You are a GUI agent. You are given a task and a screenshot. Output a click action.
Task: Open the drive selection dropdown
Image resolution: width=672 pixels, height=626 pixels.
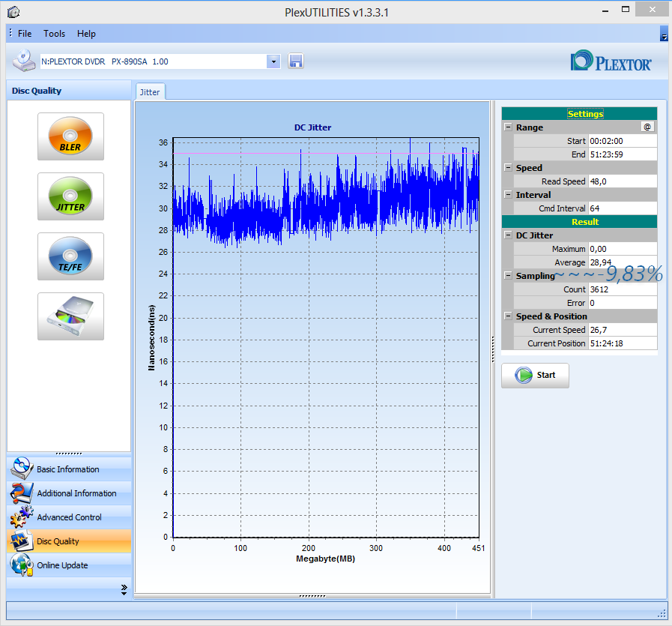click(273, 61)
